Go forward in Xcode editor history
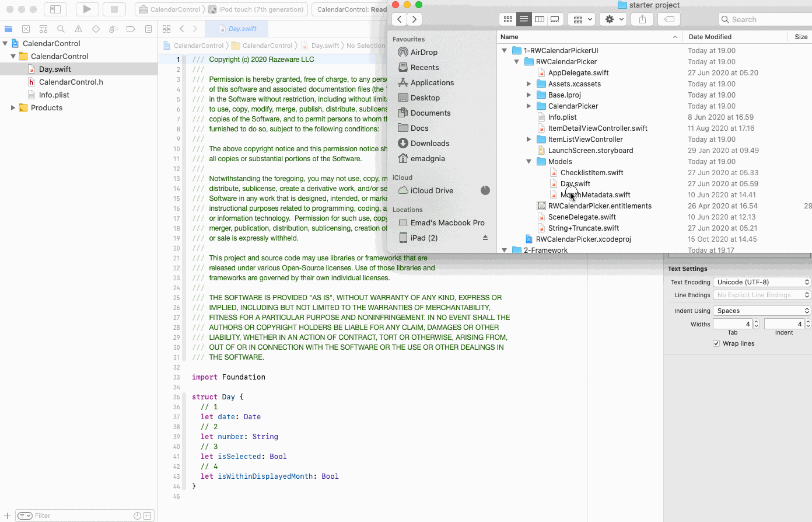The image size is (812, 522). (x=195, y=29)
